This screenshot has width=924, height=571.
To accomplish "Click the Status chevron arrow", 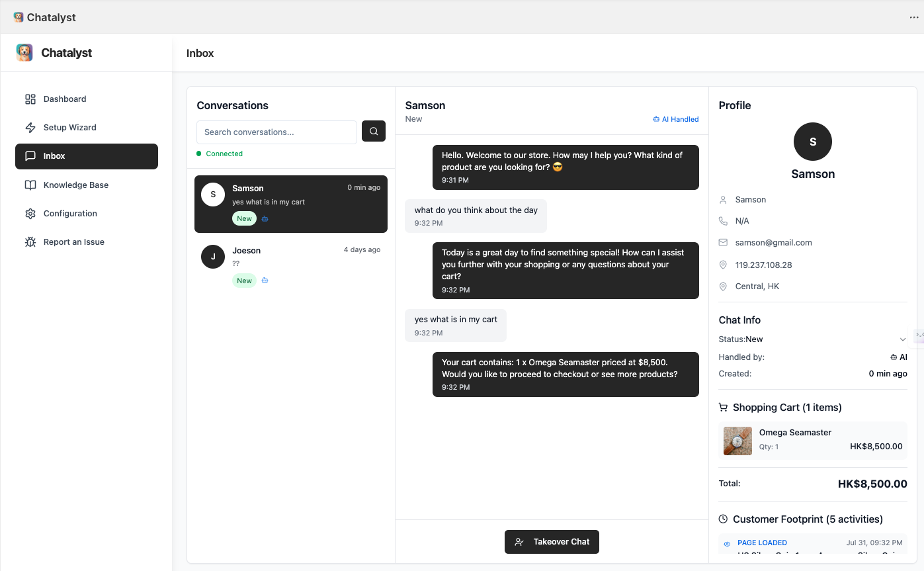I will [x=903, y=339].
